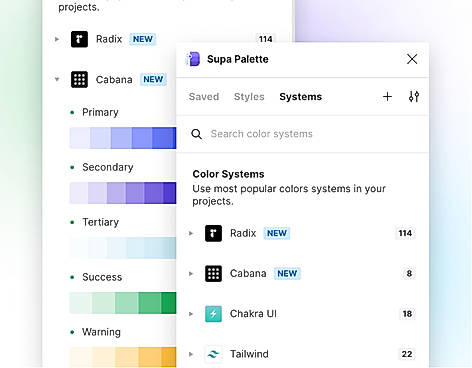The image size is (472, 368).
Task: Expand the Cabana system in the front panel
Action: pyautogui.click(x=191, y=274)
